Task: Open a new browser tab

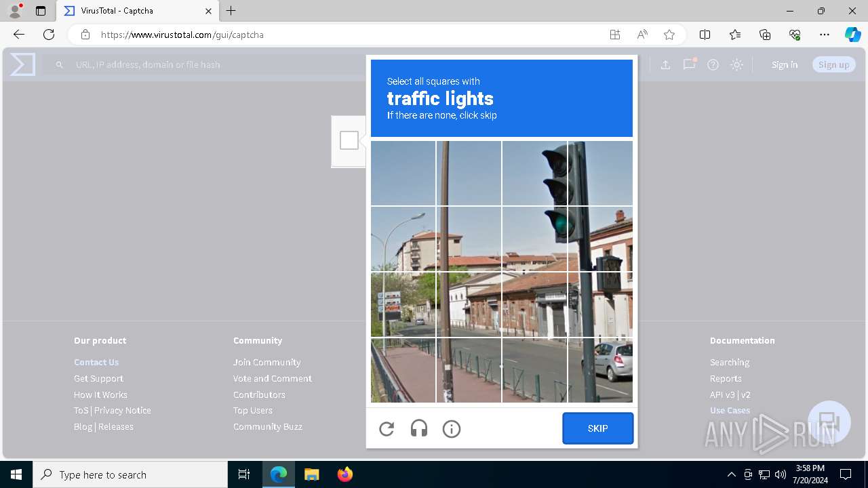Action: (x=231, y=11)
